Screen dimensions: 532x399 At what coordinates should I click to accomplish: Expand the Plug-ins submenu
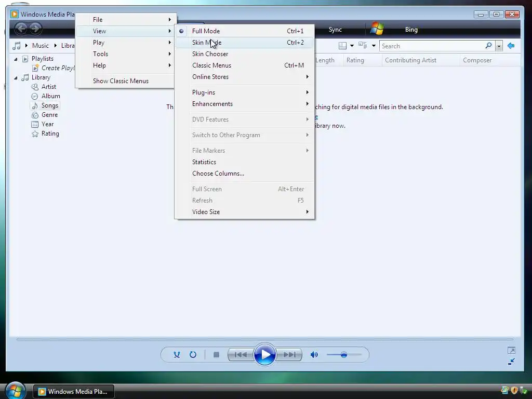pyautogui.click(x=244, y=92)
